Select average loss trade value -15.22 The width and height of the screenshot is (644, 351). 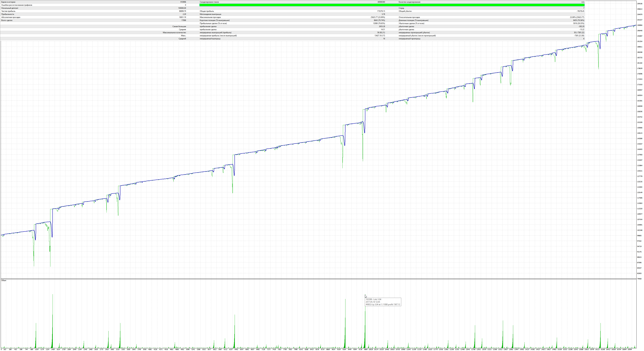(x=582, y=30)
